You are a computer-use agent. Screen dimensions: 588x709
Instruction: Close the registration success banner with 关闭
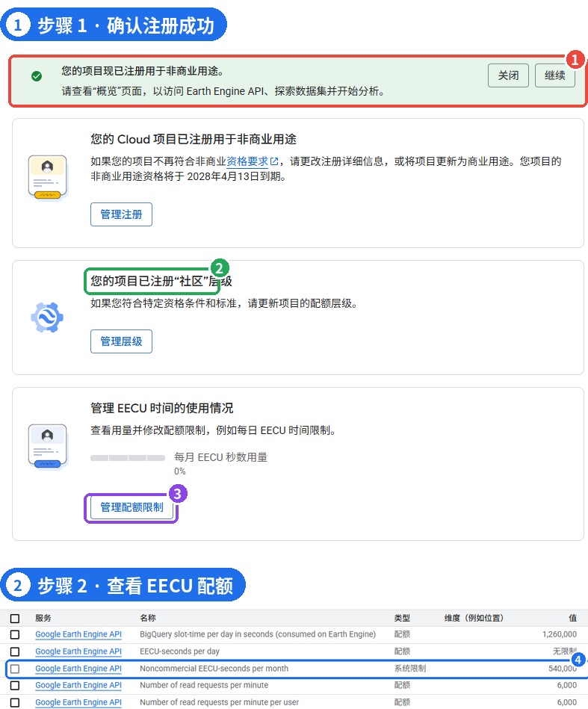(x=508, y=75)
